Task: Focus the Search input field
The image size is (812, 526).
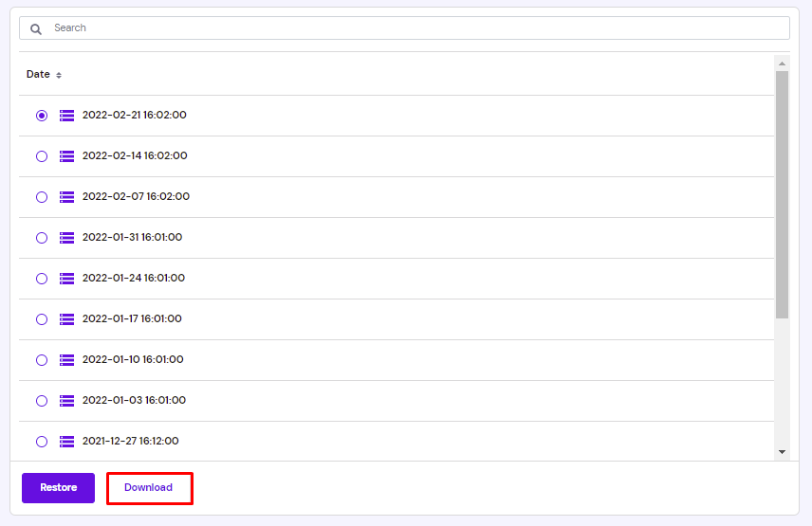Action: coord(404,27)
